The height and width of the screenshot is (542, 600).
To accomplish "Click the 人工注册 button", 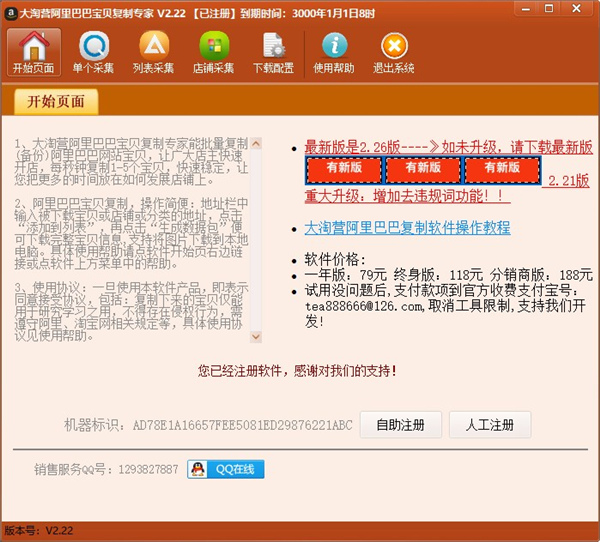I will 490,425.
